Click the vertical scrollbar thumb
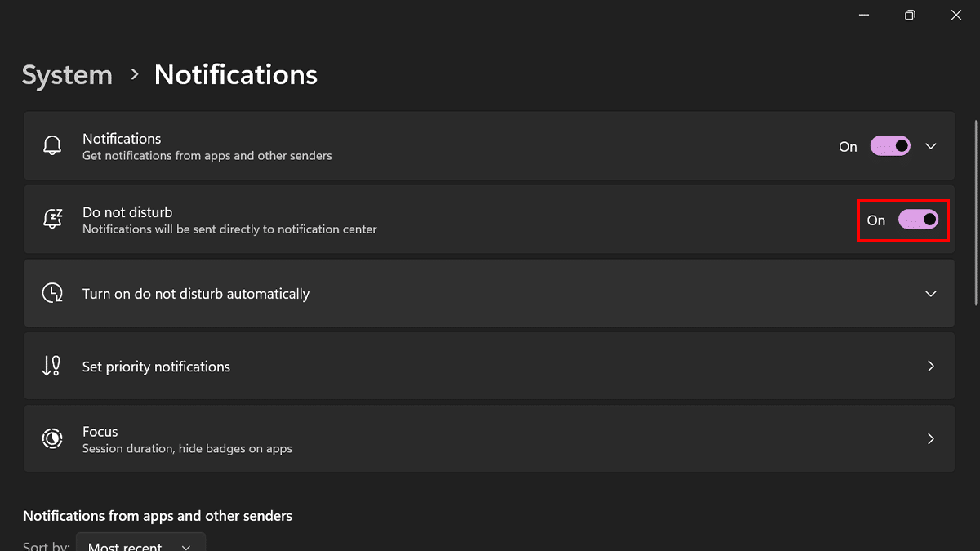 click(975, 212)
